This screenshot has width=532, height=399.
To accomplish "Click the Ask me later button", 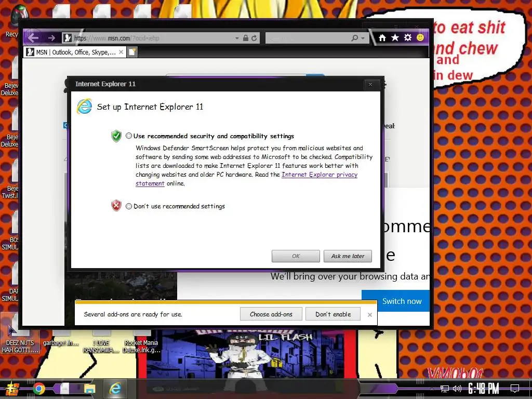I will tap(348, 256).
